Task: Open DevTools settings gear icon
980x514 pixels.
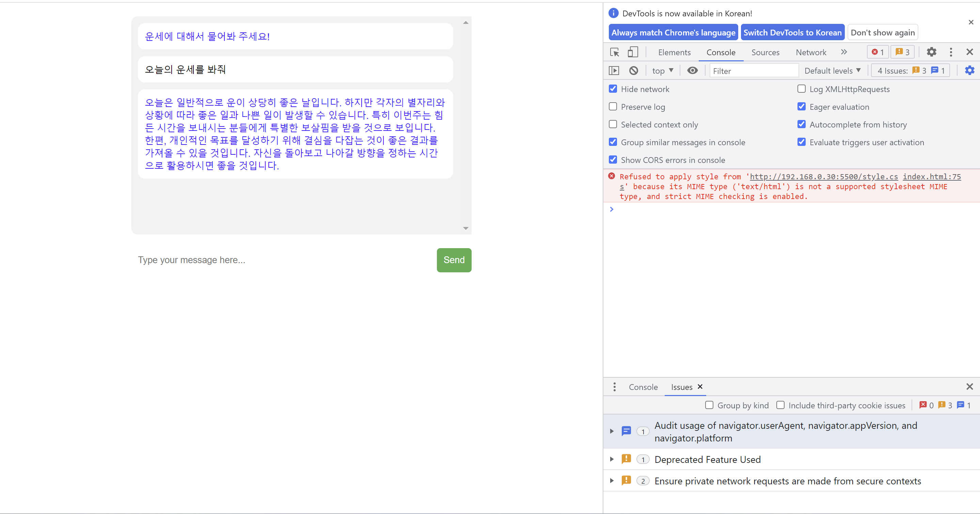Action: [x=931, y=52]
